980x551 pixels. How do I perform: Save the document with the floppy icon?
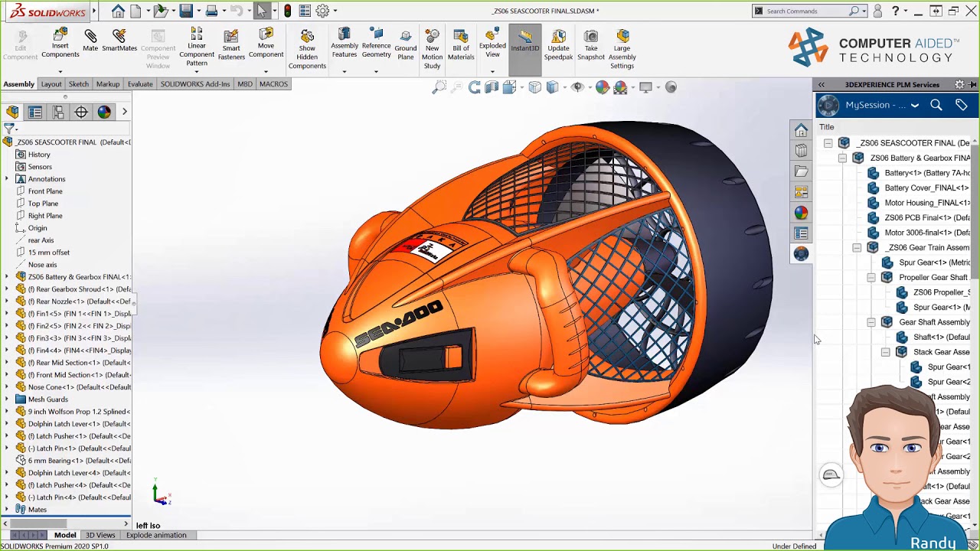(x=186, y=11)
